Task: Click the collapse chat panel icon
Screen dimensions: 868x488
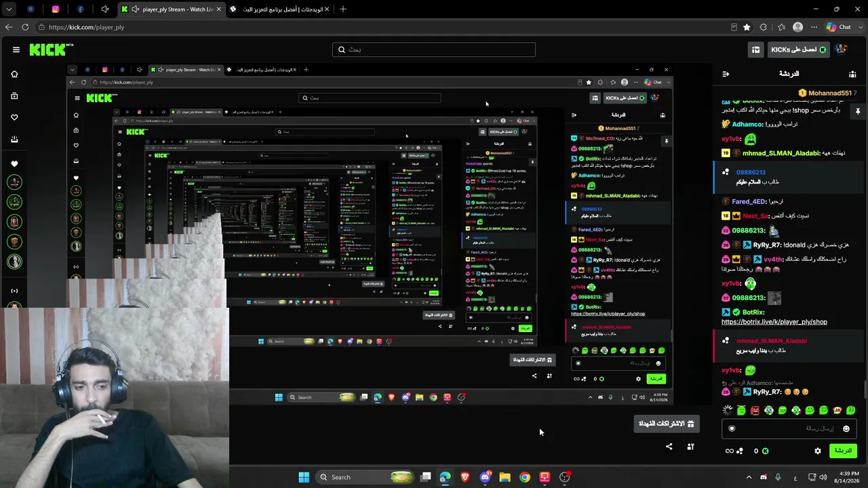Action: click(726, 74)
